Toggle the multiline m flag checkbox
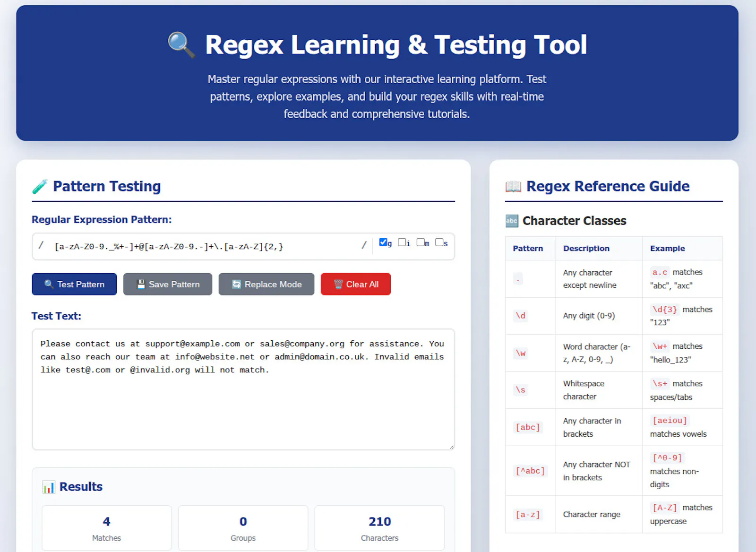This screenshot has width=756, height=552. [x=421, y=242]
